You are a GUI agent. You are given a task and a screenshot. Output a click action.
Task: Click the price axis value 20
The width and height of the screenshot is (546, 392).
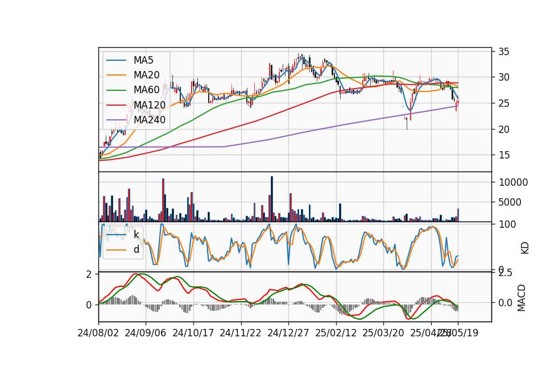(504, 130)
